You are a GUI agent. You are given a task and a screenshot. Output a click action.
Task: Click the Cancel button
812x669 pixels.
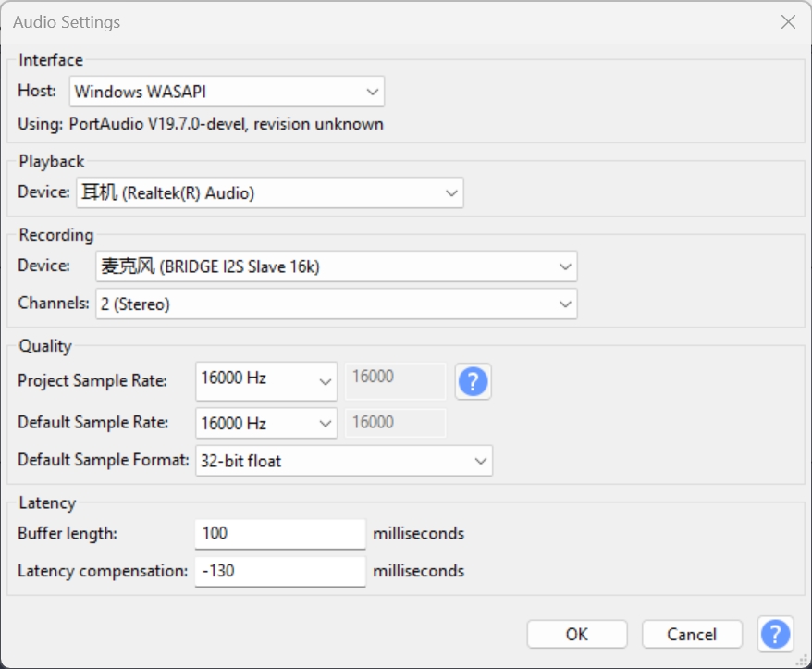pyautogui.click(x=692, y=634)
